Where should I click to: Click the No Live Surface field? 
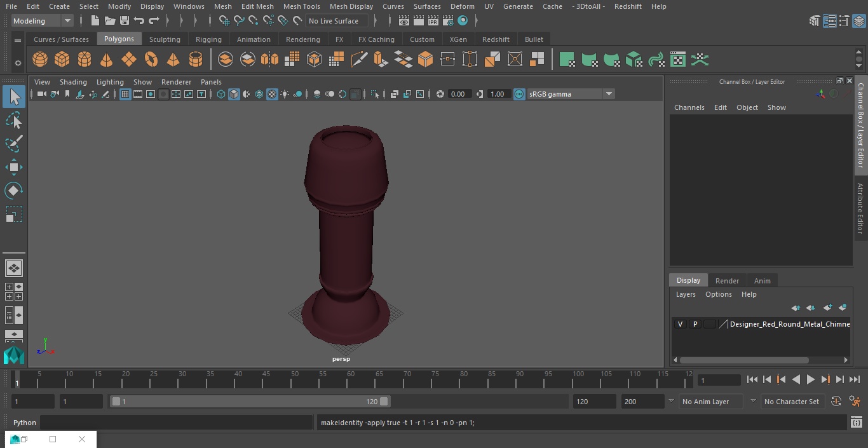(337, 21)
